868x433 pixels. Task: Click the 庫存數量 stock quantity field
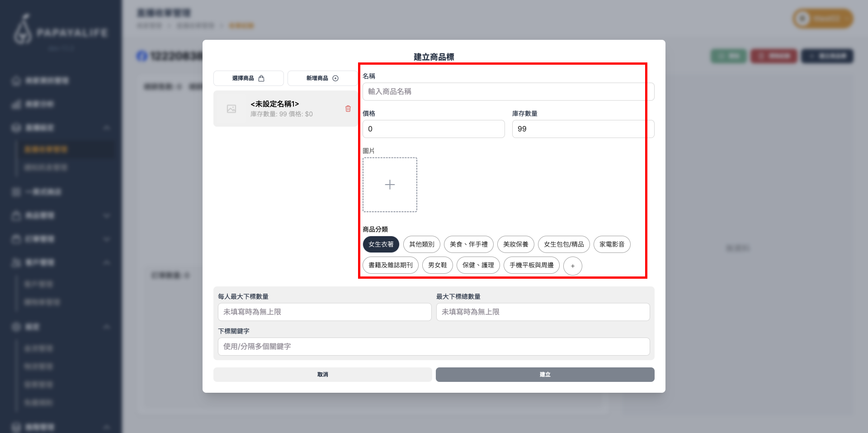pyautogui.click(x=583, y=129)
